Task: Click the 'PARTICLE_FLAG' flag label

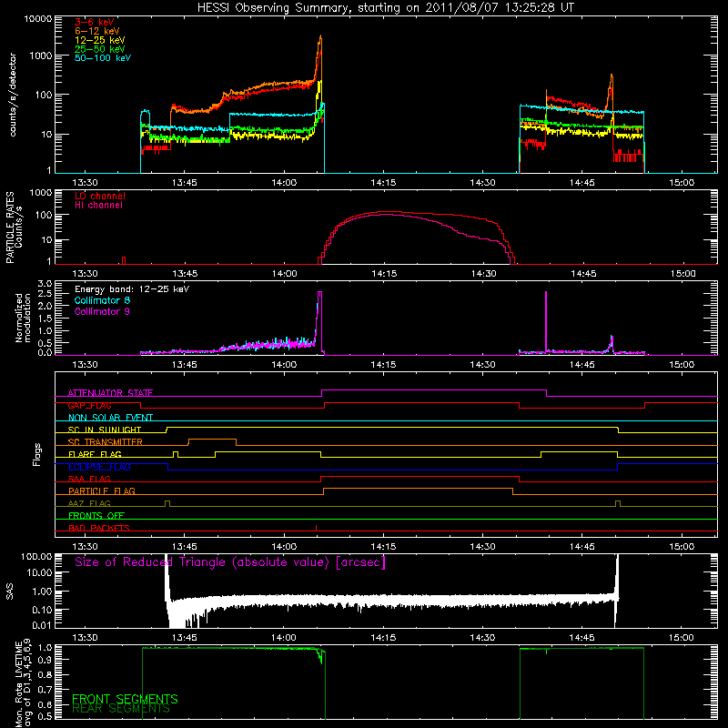Action: pos(102,491)
